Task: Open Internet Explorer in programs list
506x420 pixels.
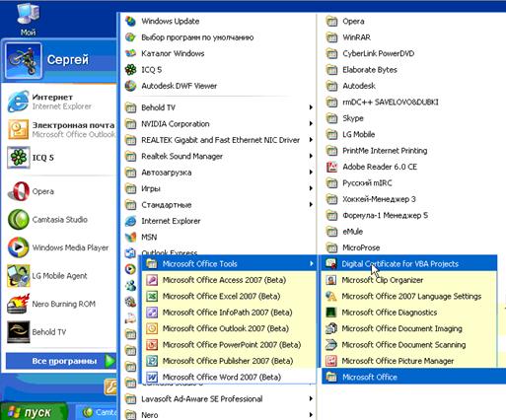Action: pyautogui.click(x=171, y=221)
